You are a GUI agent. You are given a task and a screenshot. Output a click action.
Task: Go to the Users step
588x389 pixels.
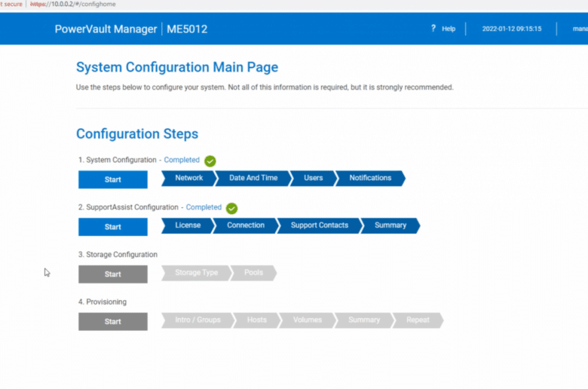(313, 178)
